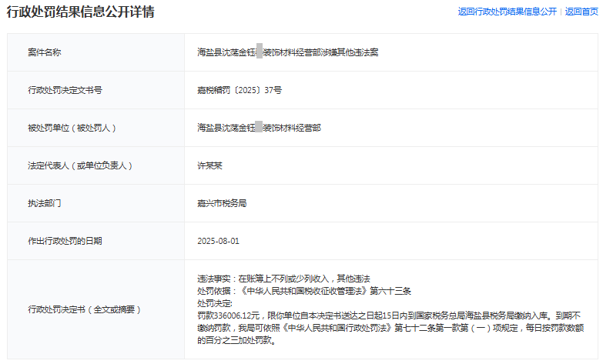The image size is (603, 364).
Task: Select the 案件名称 row label
Action: coord(45,52)
